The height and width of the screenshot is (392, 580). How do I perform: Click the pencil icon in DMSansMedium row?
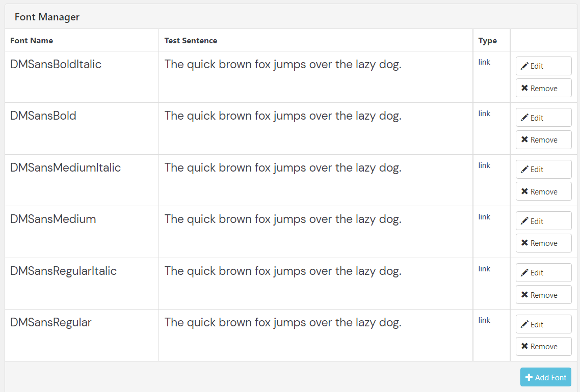524,221
